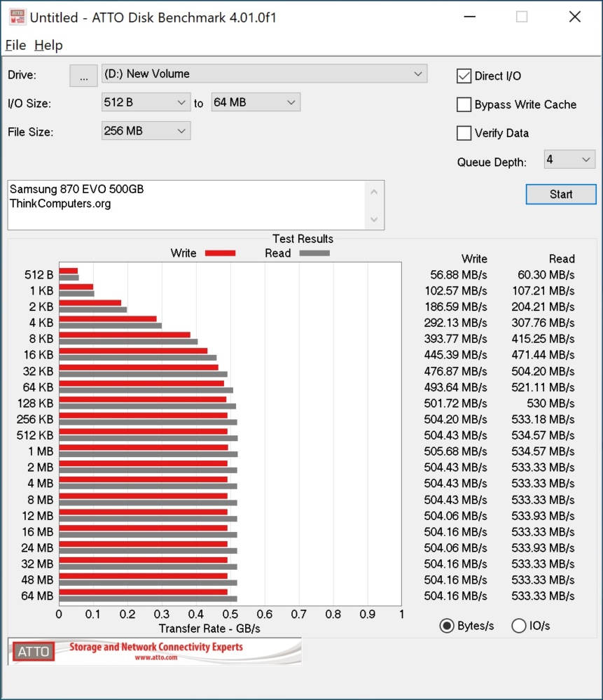Click the 2 MB chart row label
Screen dimensions: 603x700
[40, 468]
